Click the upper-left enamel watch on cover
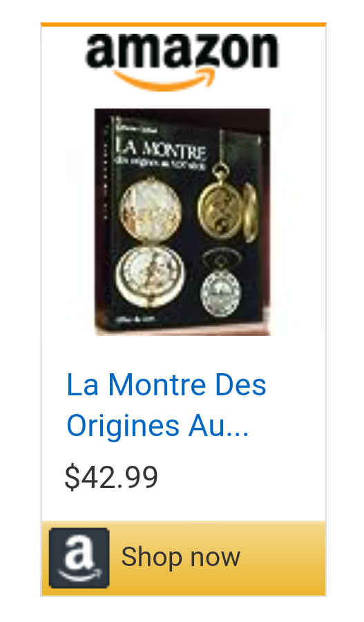Viewport: 364px width, 622px height. [151, 210]
